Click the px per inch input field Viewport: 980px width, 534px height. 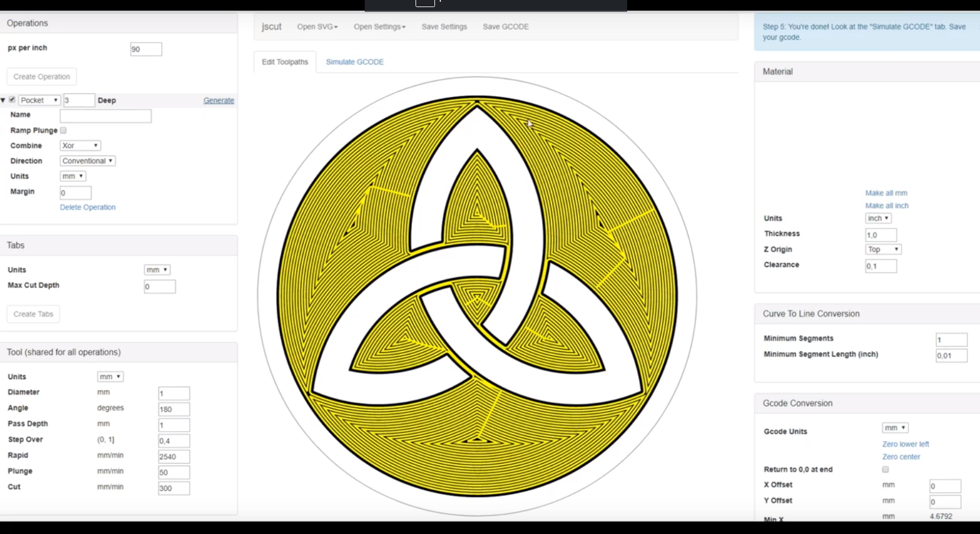tap(146, 49)
